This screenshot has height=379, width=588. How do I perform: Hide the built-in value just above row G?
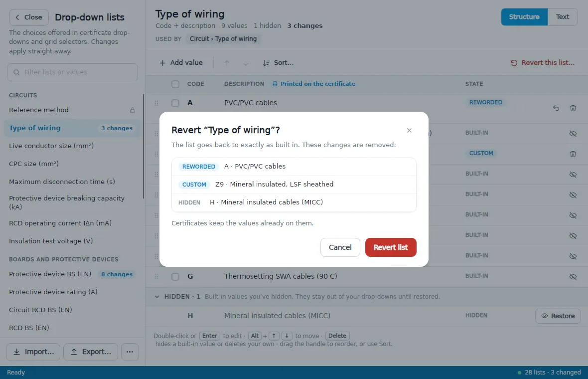tap(573, 256)
